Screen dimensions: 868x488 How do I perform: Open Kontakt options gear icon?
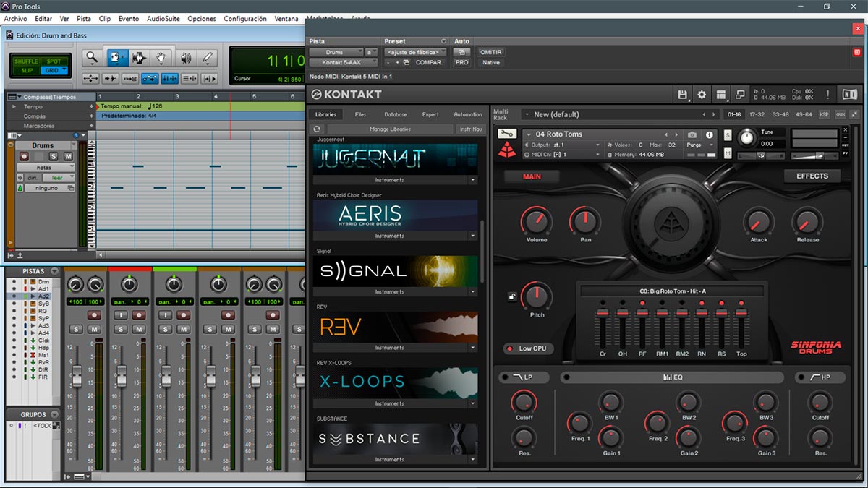pos(701,95)
